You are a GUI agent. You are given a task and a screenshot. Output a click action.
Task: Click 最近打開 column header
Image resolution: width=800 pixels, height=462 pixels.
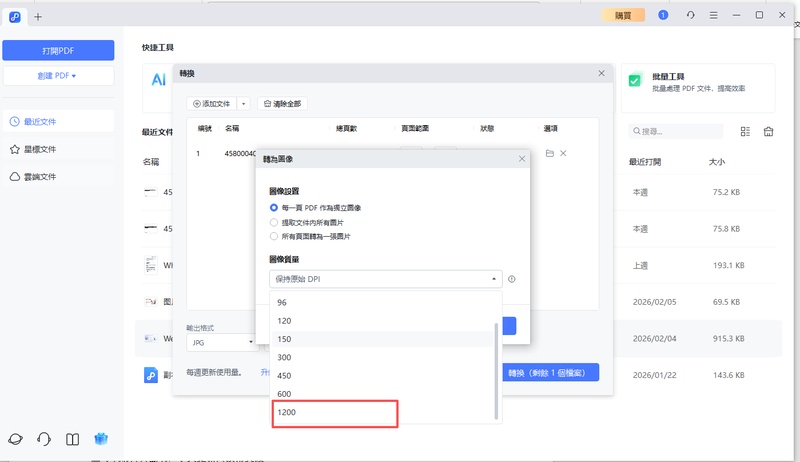click(x=645, y=162)
